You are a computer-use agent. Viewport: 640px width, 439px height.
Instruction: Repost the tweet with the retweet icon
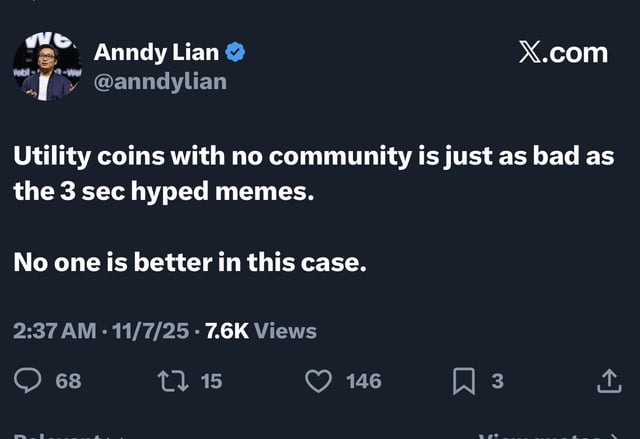pos(173,381)
